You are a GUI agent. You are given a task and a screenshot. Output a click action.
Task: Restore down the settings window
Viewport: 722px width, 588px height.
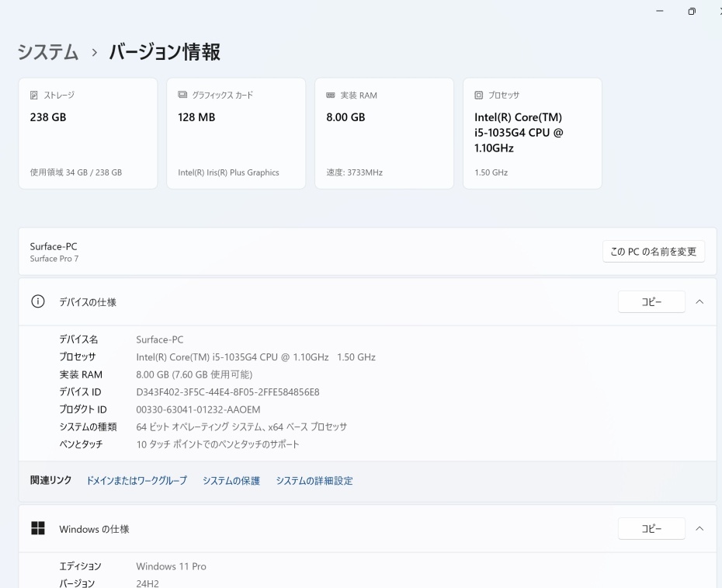click(x=692, y=11)
